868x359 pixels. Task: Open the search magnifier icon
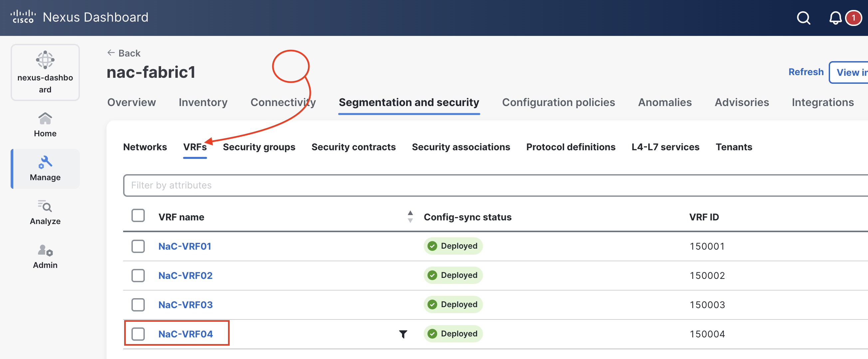(803, 18)
